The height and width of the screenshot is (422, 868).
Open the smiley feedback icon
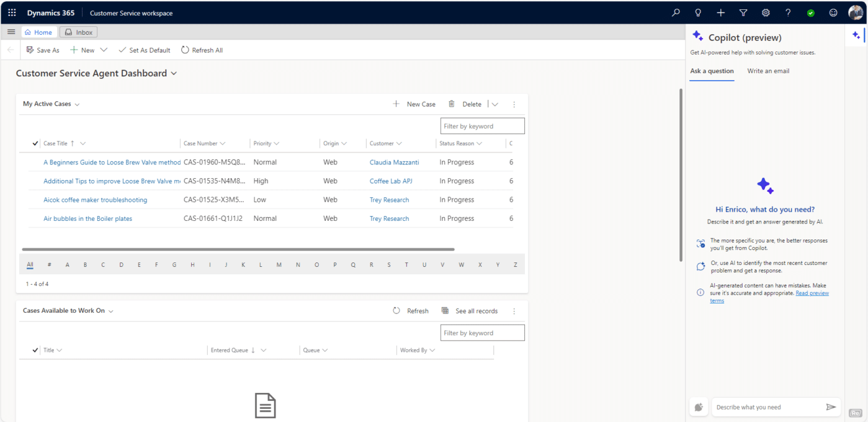pyautogui.click(x=833, y=12)
